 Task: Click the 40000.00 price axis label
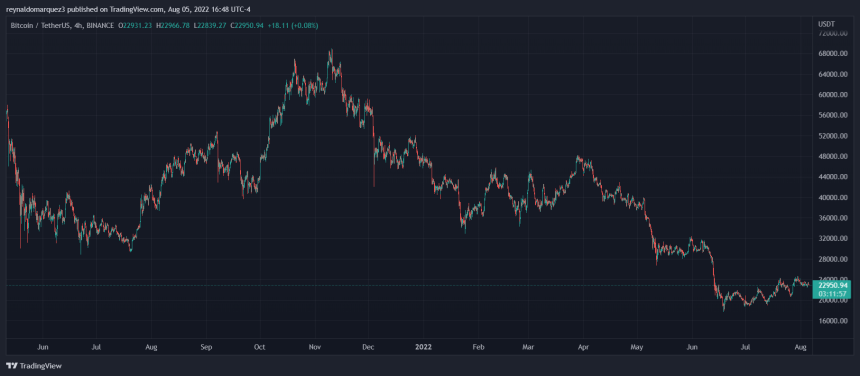coord(834,197)
